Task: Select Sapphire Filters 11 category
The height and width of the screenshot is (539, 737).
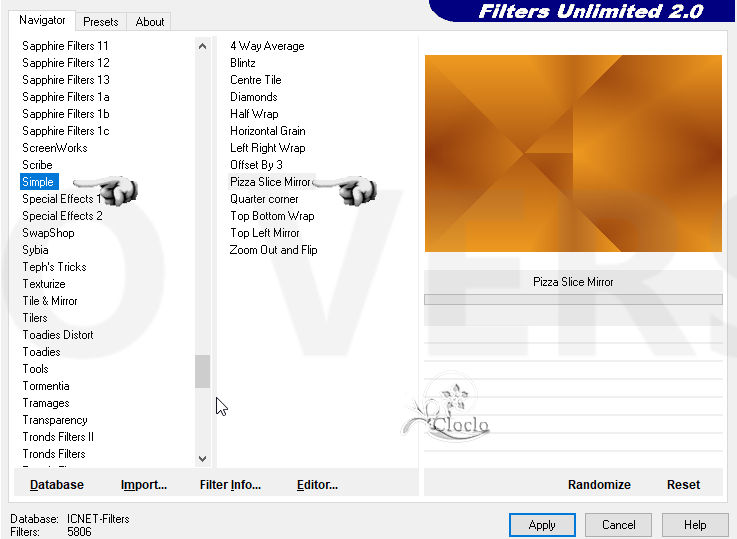Action: point(65,46)
